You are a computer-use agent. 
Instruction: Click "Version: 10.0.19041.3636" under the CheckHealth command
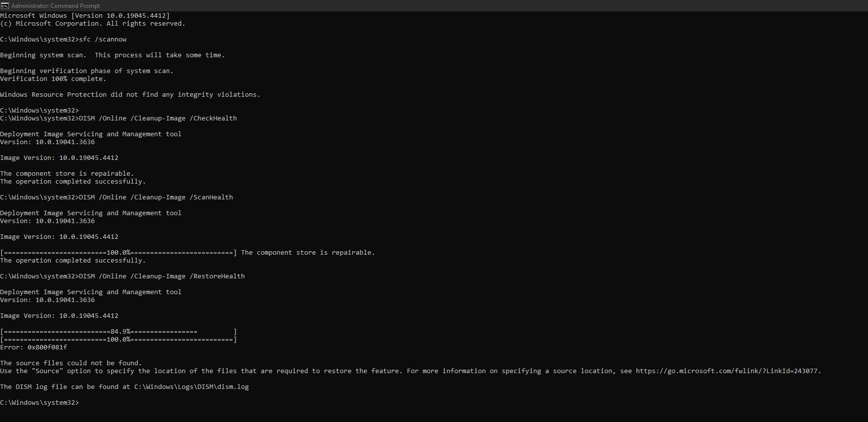(47, 142)
